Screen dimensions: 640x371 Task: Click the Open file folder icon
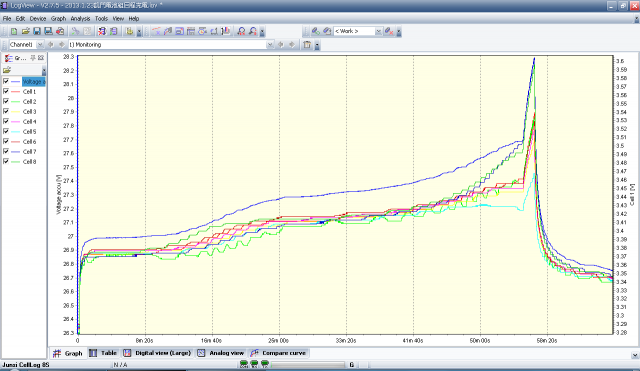coord(26,31)
